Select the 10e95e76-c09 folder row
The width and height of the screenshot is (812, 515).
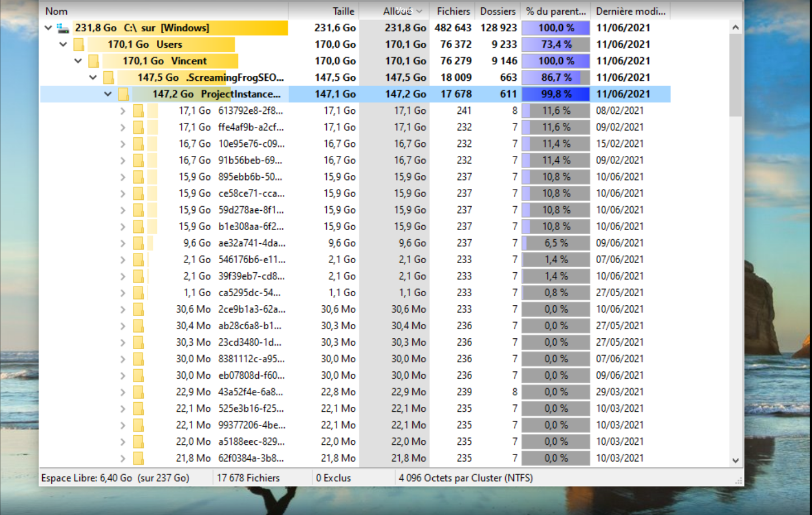click(x=251, y=144)
